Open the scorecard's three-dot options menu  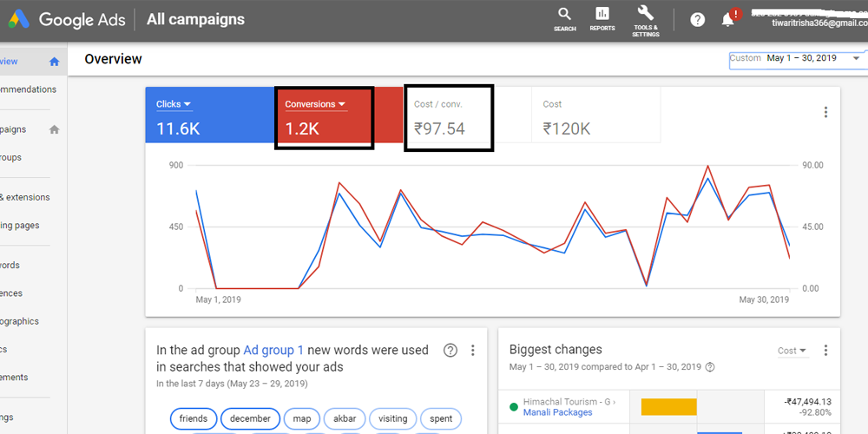click(x=825, y=112)
